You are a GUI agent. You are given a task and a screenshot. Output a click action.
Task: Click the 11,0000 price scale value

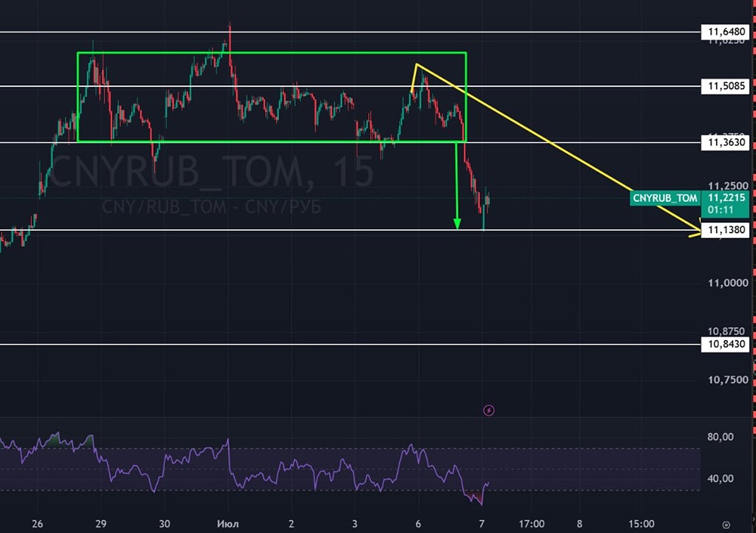click(728, 283)
